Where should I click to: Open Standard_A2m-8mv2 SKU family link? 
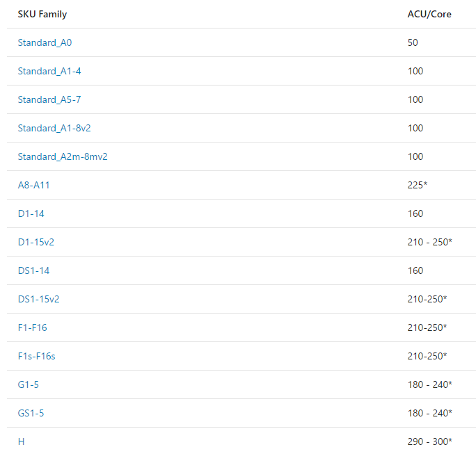tap(63, 157)
